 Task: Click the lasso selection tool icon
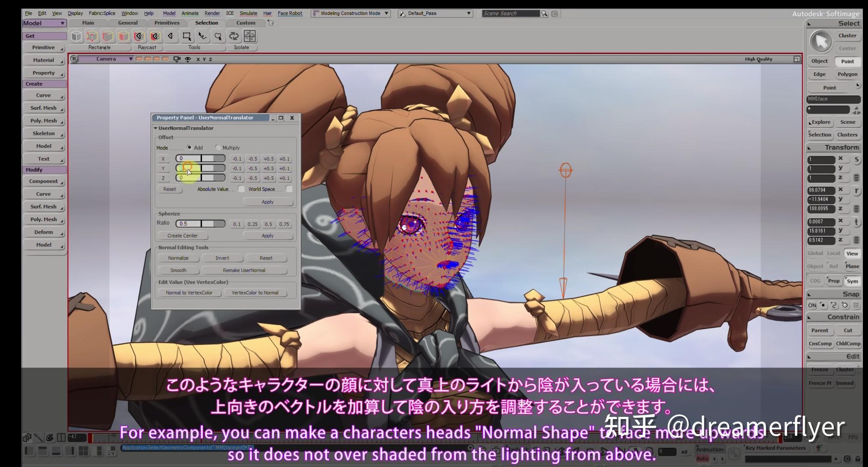(218, 36)
